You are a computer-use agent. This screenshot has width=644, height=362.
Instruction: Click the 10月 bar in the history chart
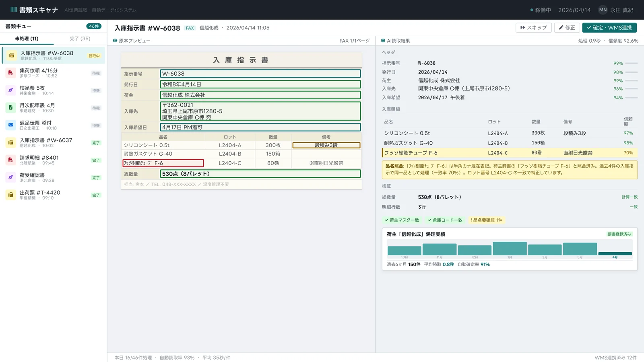(x=404, y=251)
